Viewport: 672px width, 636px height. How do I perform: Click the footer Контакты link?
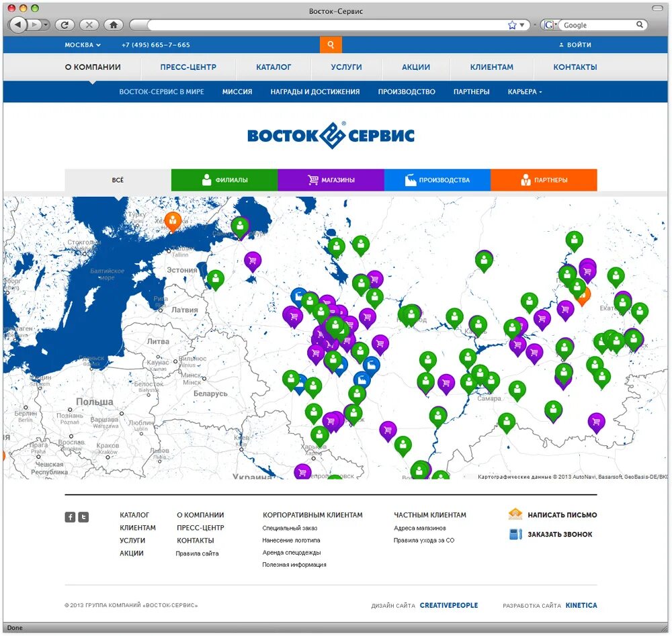[195, 541]
